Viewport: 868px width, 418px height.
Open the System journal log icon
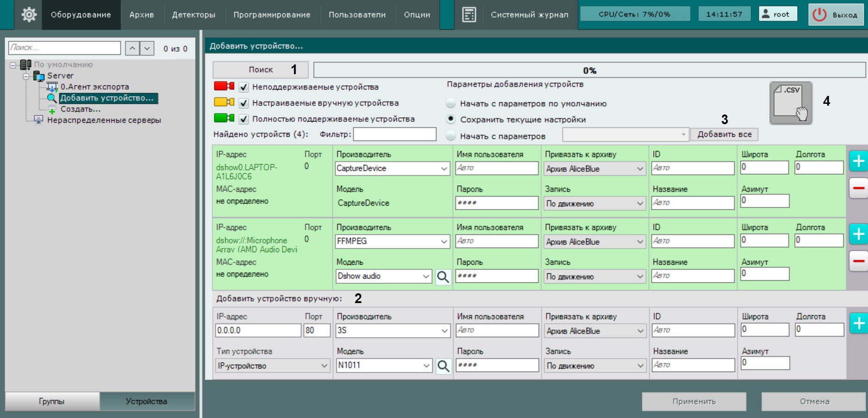click(x=469, y=14)
